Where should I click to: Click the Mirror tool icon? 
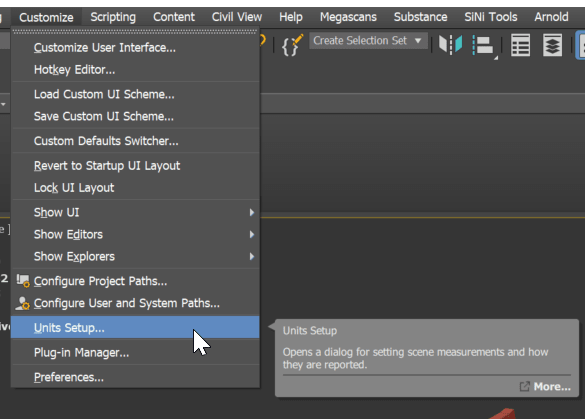point(450,44)
